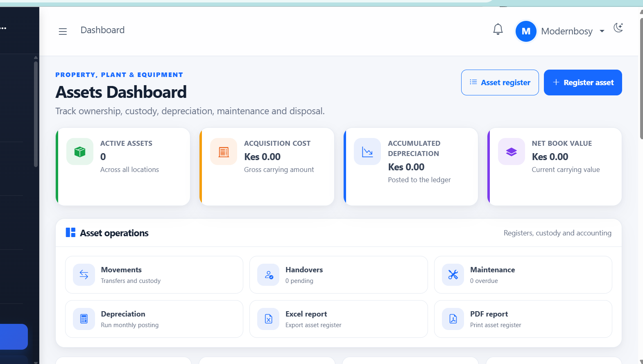Run monthly Depreciation posting
Screen dimensions: 643x364
[x=154, y=319]
